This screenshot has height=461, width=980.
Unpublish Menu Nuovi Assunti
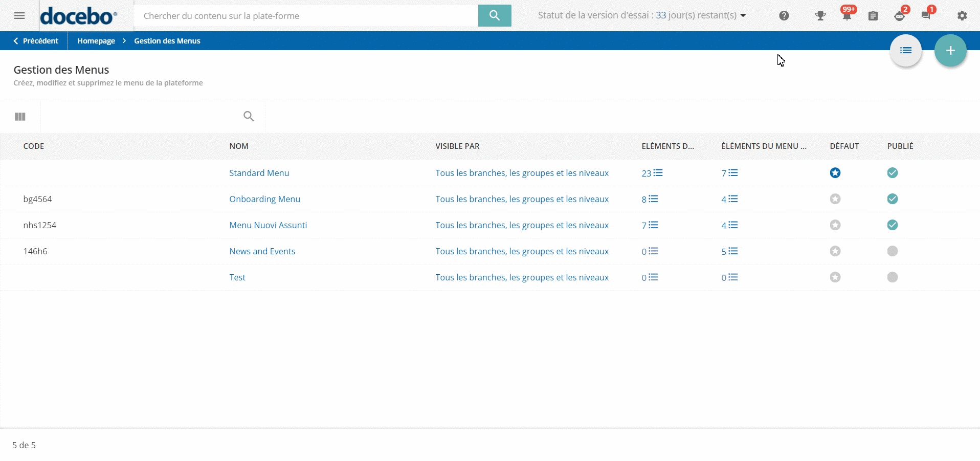tap(893, 225)
